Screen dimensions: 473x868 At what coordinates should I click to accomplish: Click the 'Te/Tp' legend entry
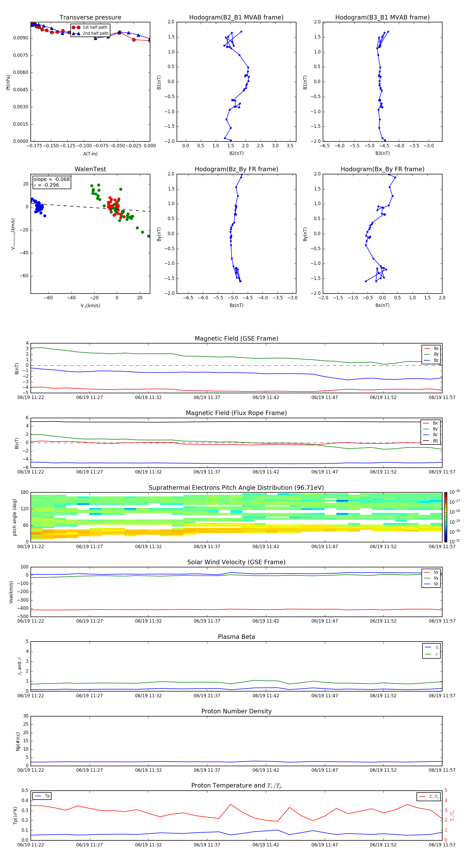pyautogui.click(x=429, y=797)
